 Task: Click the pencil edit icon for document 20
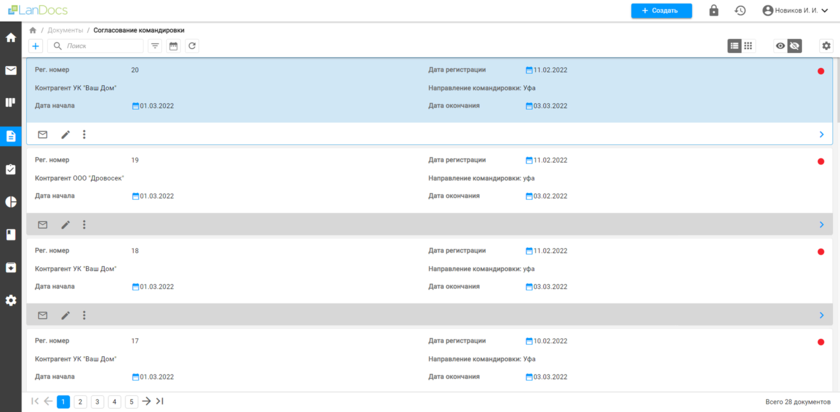pos(66,134)
